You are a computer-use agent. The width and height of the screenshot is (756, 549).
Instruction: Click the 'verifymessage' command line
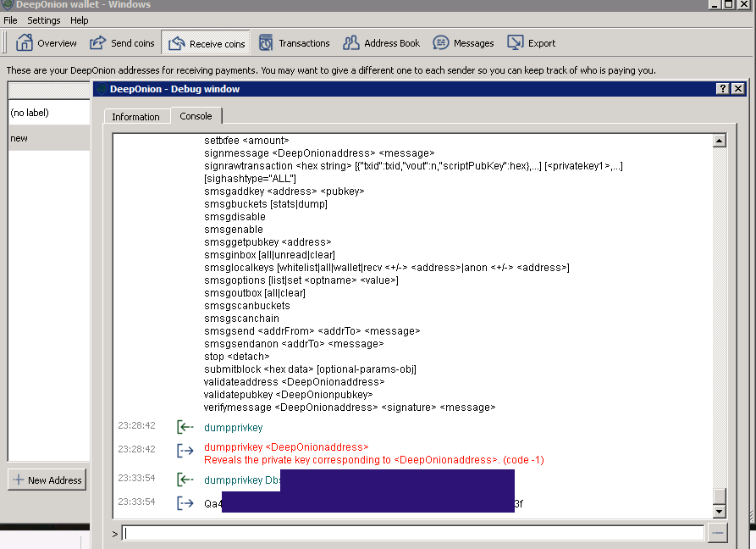[x=350, y=408]
